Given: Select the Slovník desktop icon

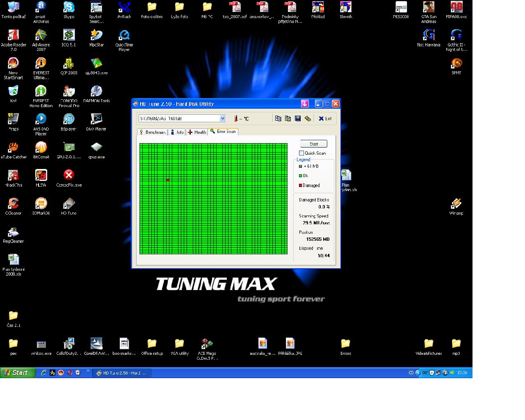Looking at the screenshot, I should (346, 10).
